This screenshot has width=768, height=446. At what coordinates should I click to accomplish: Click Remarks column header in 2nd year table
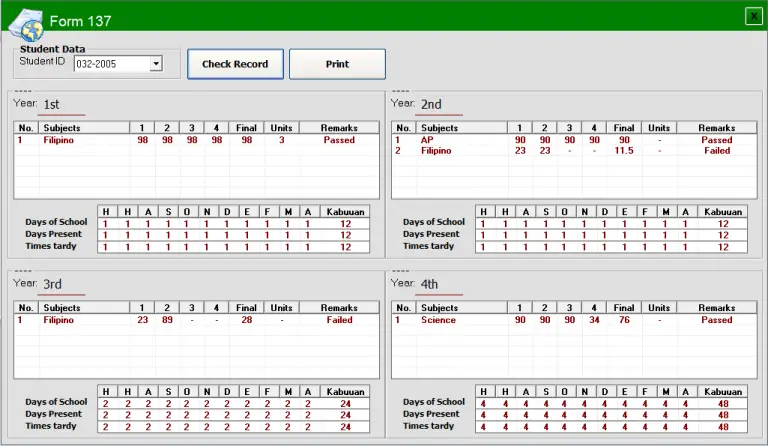click(716, 128)
